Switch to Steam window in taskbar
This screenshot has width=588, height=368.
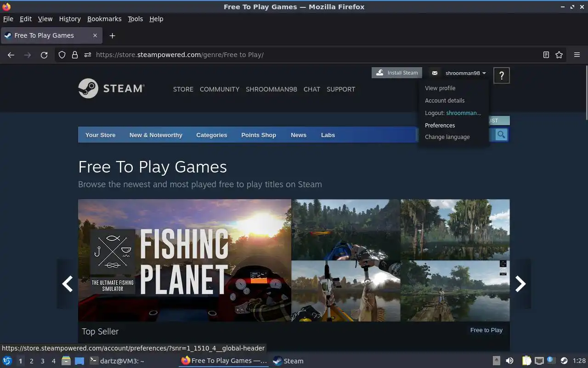coord(288,361)
